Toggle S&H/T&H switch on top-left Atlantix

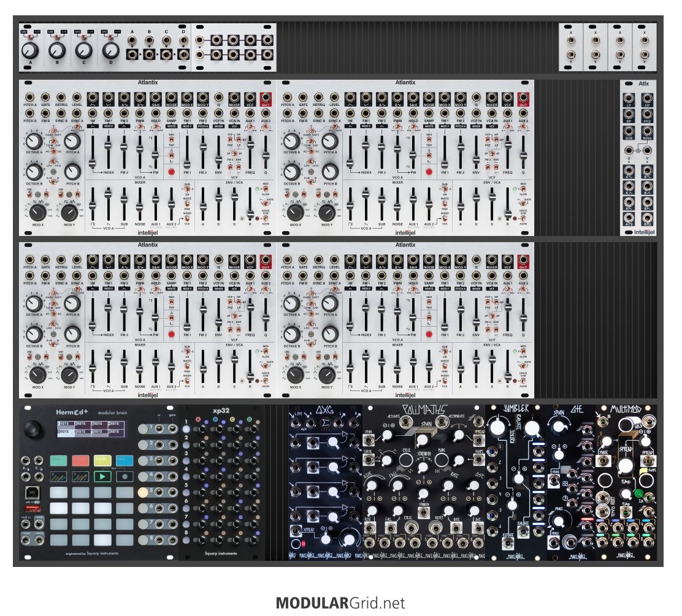pyautogui.click(x=172, y=141)
